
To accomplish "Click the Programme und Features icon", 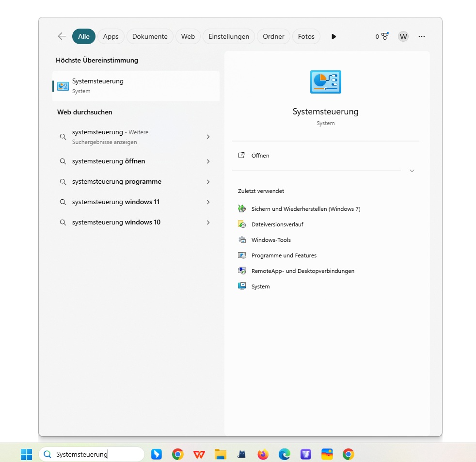I will coord(242,255).
